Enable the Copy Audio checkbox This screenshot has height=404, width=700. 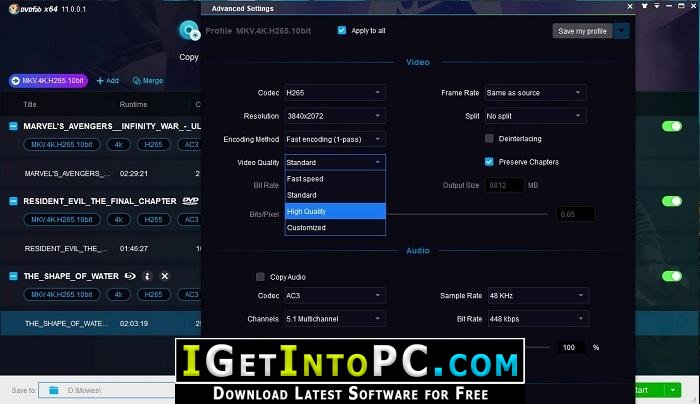tap(260, 277)
